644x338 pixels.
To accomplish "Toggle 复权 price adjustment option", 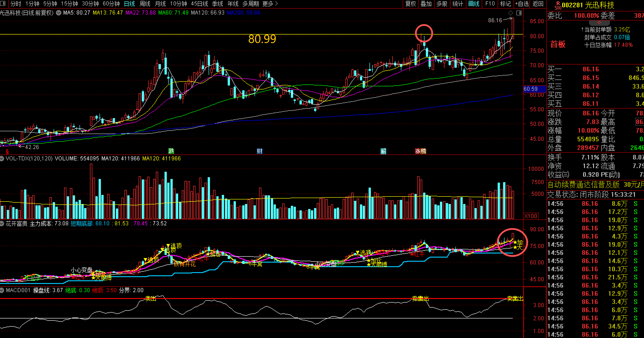I will [410, 4].
